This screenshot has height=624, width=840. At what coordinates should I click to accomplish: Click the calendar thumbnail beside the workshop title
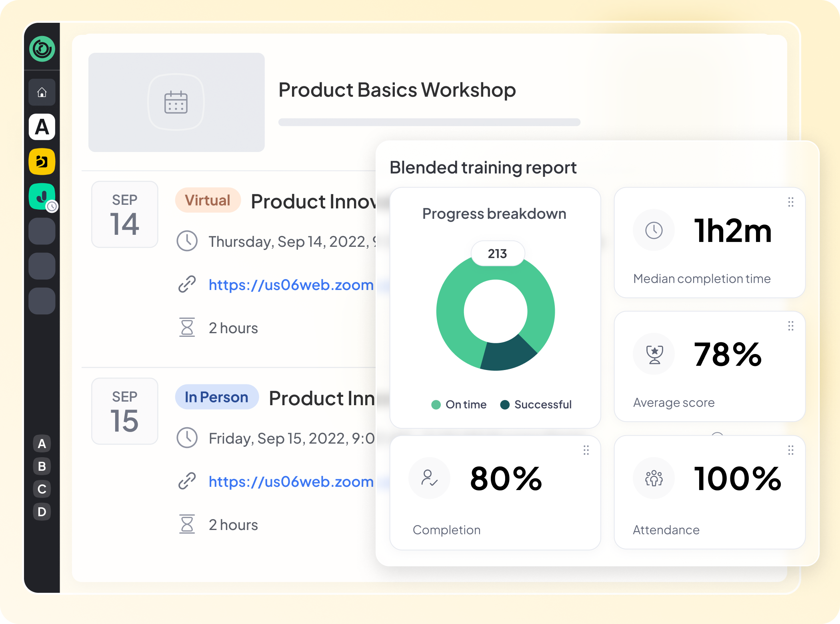point(176,102)
